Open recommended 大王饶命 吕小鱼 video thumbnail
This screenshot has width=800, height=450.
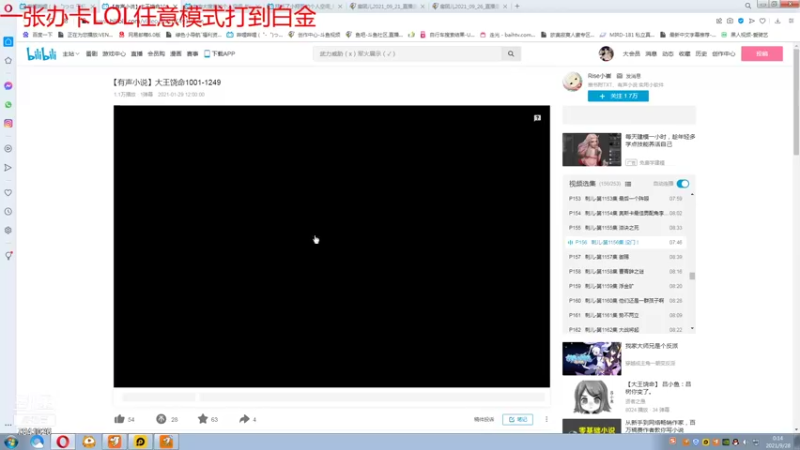coord(592,397)
